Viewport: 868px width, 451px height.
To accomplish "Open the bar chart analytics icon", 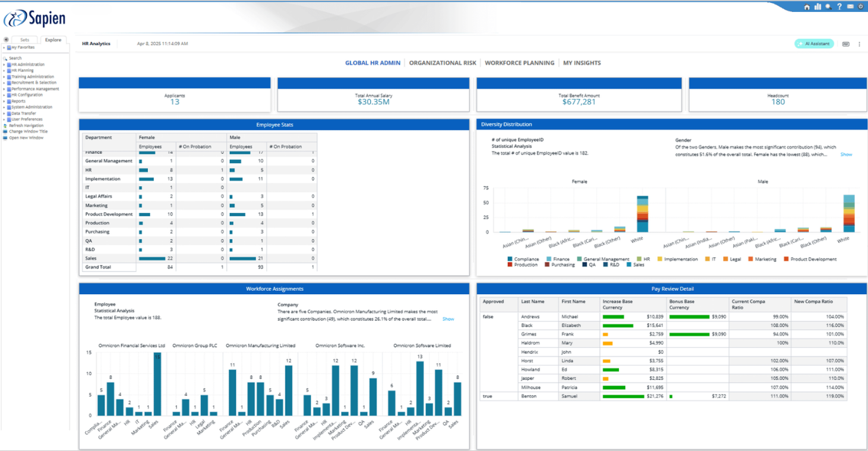I will (x=818, y=7).
